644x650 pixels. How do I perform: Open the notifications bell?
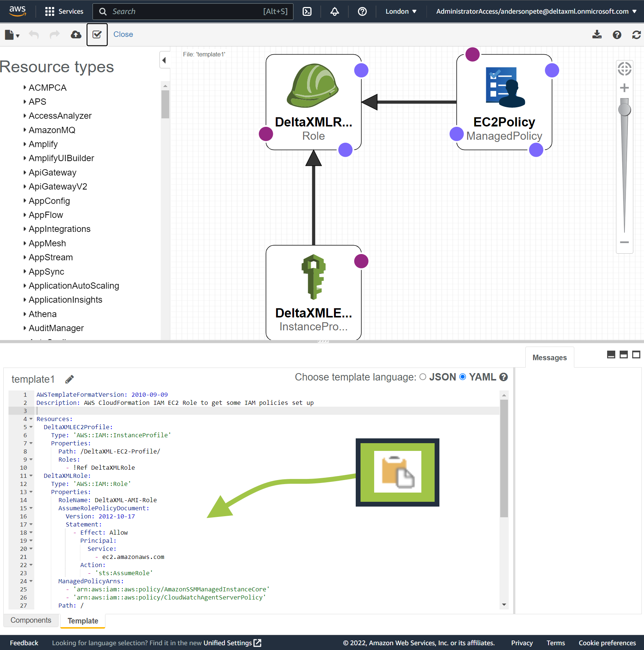pos(334,11)
